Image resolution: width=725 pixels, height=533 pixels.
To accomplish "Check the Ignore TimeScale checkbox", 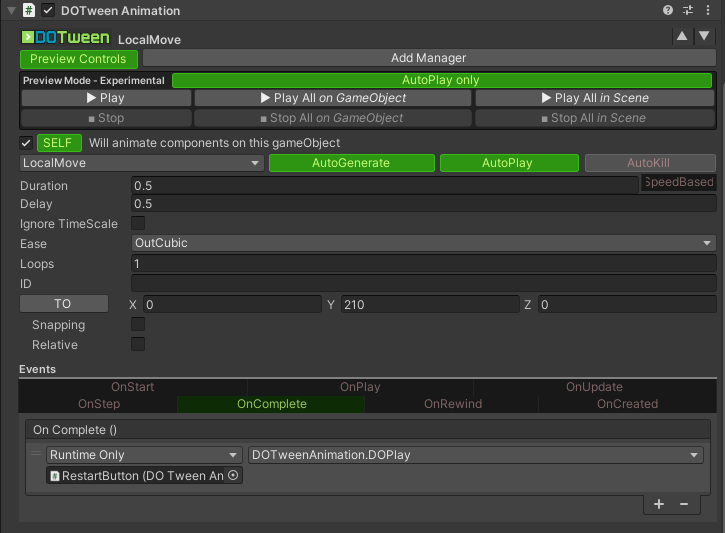I will [138, 223].
